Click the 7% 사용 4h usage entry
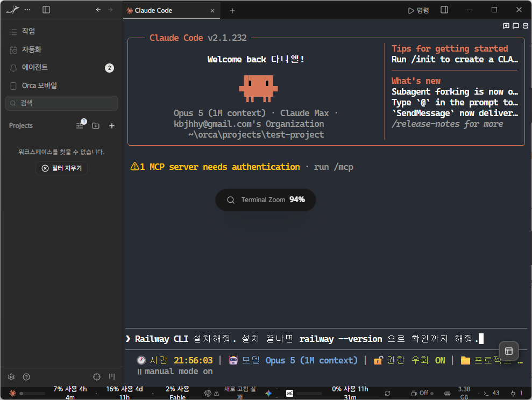 pos(70,393)
